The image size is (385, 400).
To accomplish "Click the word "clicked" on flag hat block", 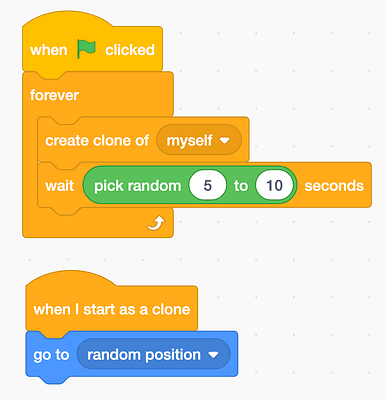I will coord(130,50).
